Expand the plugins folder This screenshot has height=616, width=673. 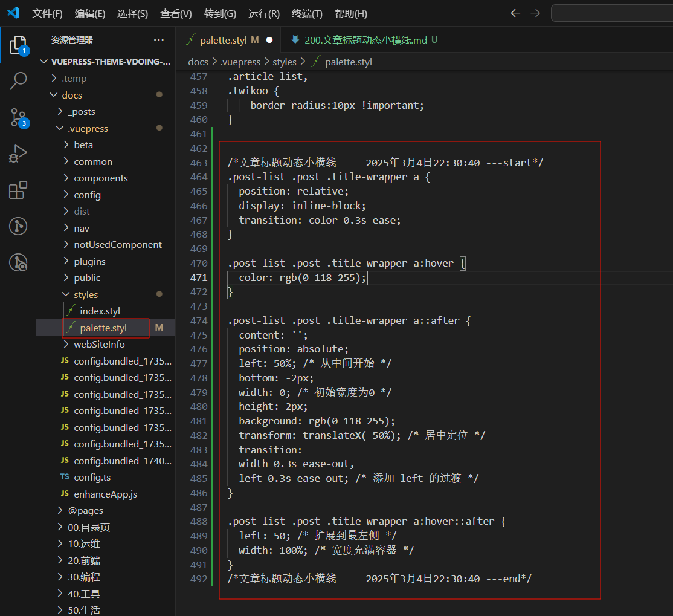(106, 261)
